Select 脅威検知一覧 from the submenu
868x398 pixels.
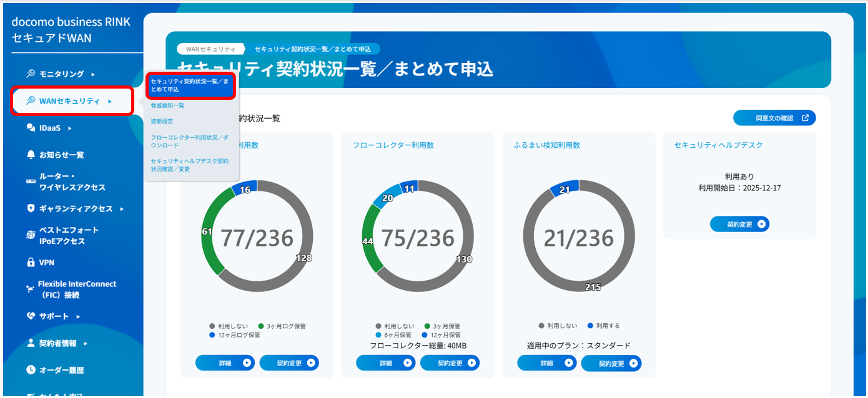click(x=167, y=105)
